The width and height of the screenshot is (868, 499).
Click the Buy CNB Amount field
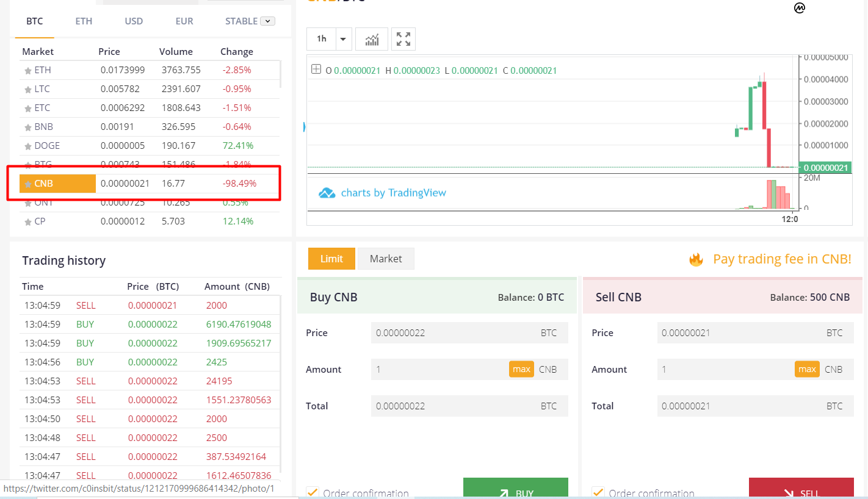coord(469,370)
